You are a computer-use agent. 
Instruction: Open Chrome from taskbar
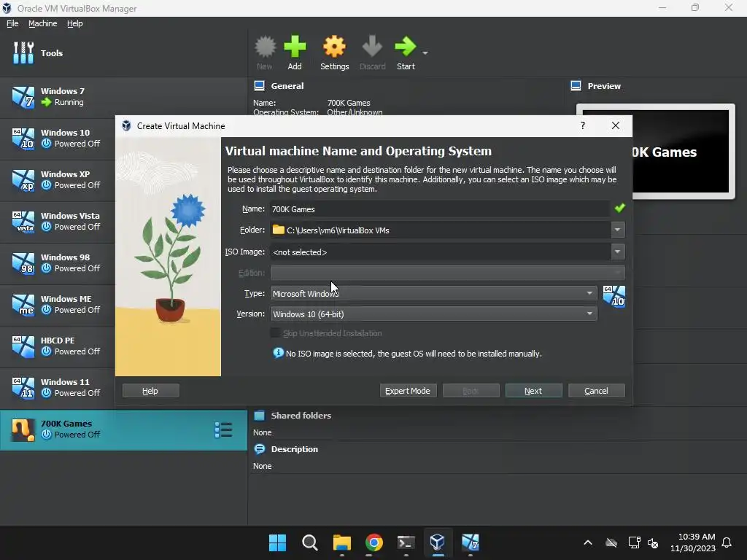tap(374, 542)
